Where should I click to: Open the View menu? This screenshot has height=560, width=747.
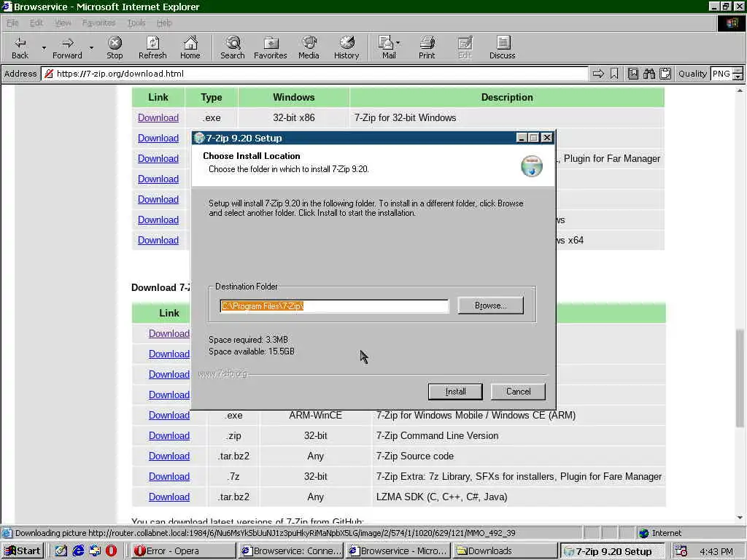click(63, 23)
